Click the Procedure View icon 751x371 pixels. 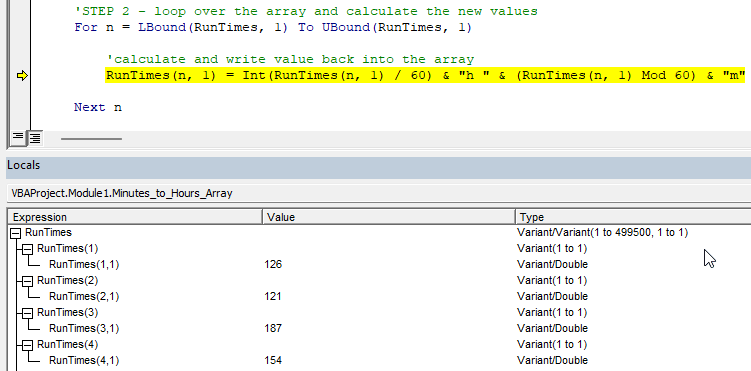[x=17, y=138]
